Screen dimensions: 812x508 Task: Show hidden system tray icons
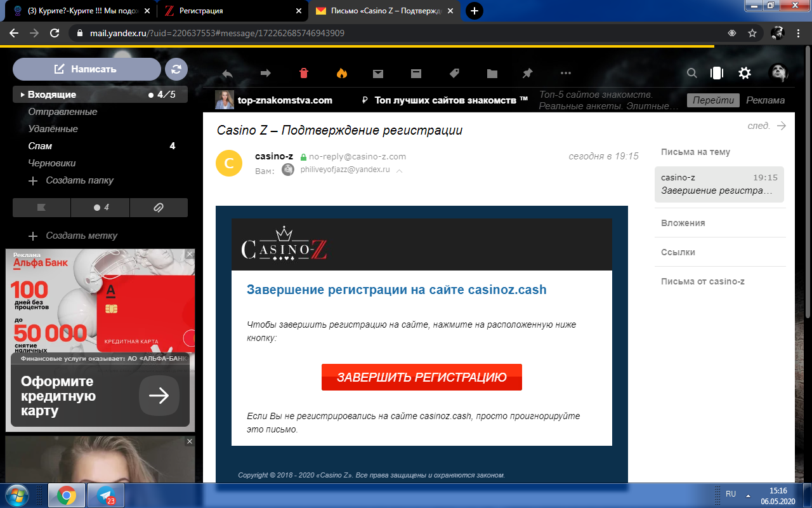click(x=749, y=495)
